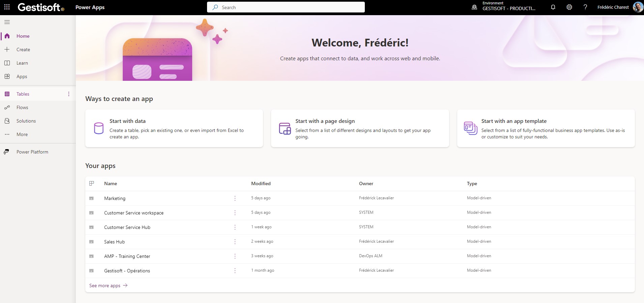The image size is (644, 303).
Task: Open more commands for Customer Service workspace
Action: 235,213
